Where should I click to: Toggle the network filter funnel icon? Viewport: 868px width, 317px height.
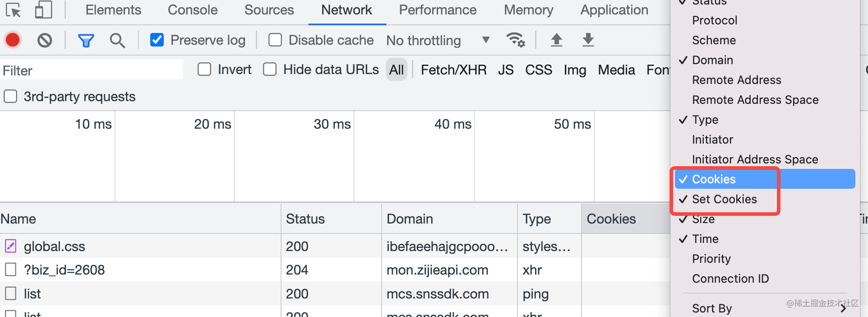tap(86, 41)
